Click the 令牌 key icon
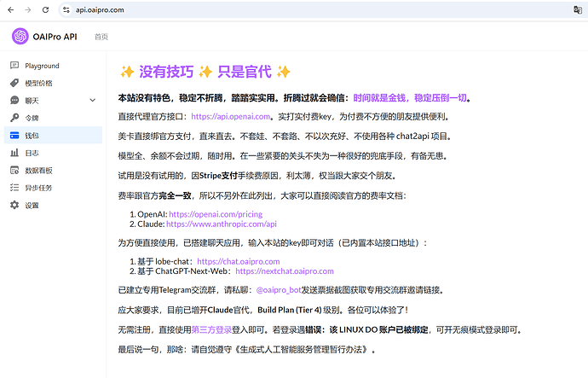Viewport: 588px width, 378px height. [x=14, y=118]
